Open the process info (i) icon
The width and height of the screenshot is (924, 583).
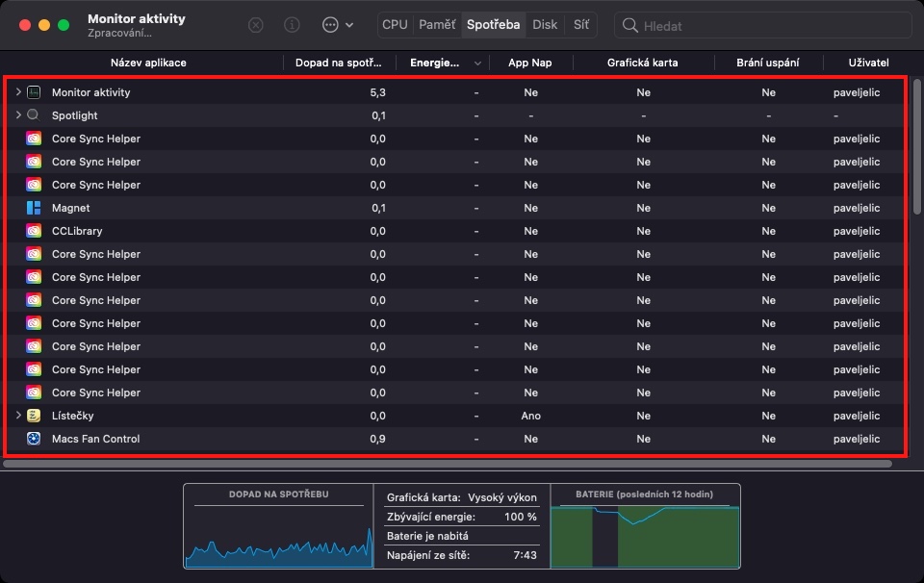[293, 25]
